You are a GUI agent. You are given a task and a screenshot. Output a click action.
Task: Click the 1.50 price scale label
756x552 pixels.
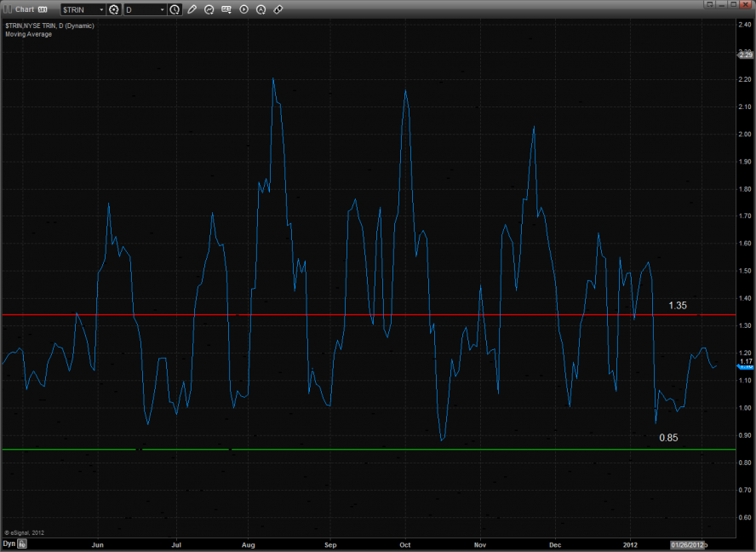coord(745,271)
